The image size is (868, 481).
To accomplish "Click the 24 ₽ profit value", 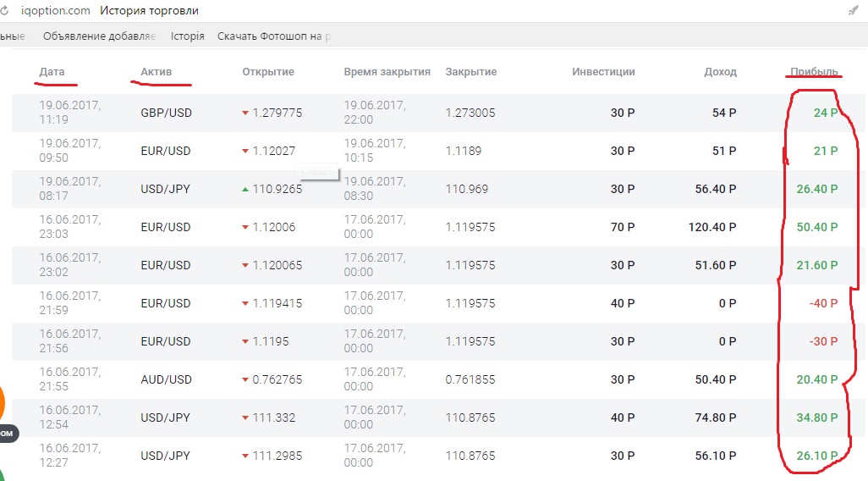I will [826, 113].
